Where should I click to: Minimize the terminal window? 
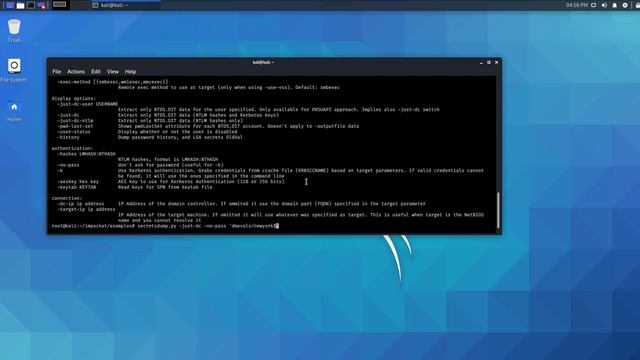coord(481,62)
